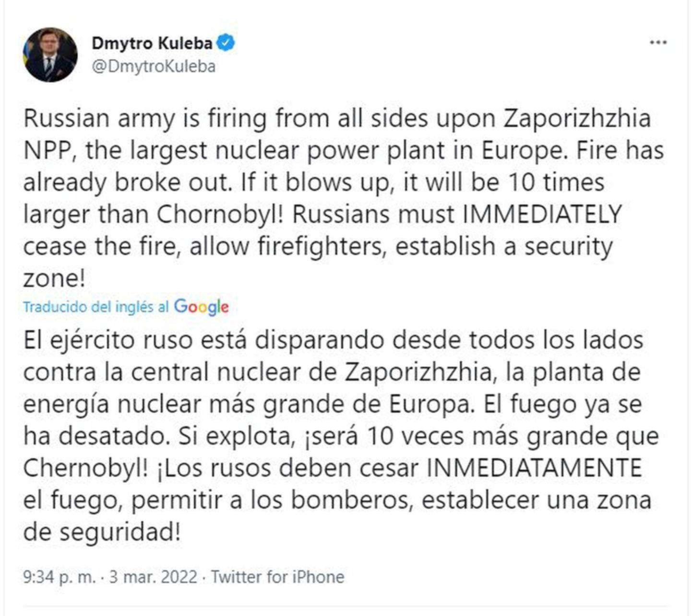Open the Twitter for iPhone source link
This screenshot has height=616, width=691.
[x=278, y=576]
